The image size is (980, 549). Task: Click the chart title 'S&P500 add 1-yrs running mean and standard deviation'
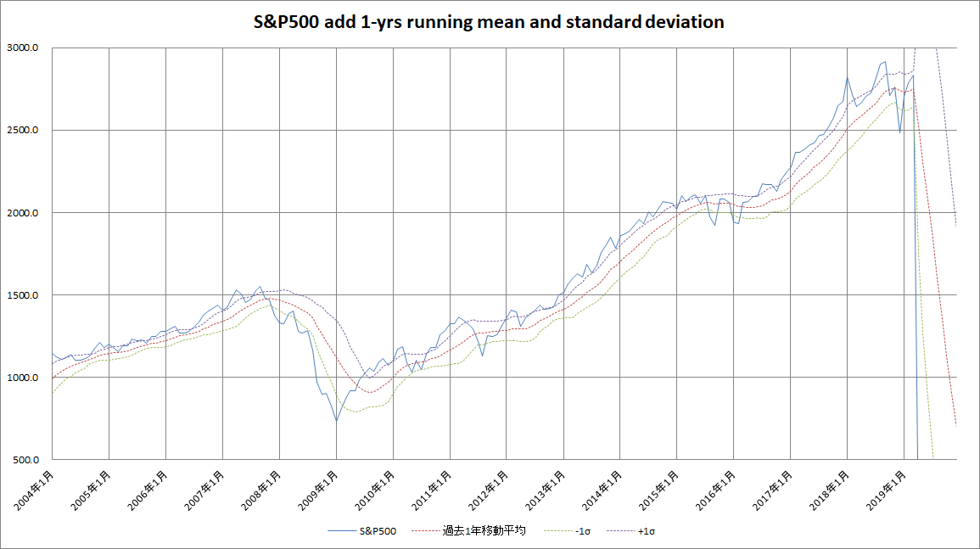(489, 22)
